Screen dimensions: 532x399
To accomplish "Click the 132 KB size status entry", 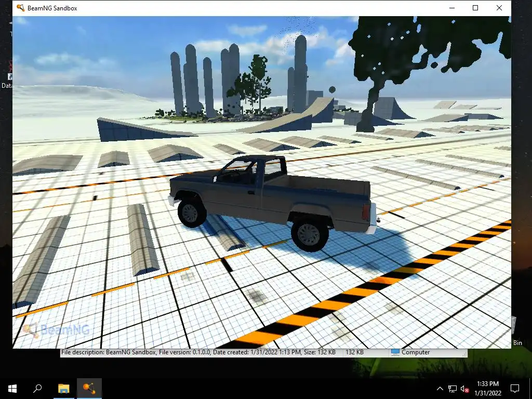I will (x=354, y=352).
